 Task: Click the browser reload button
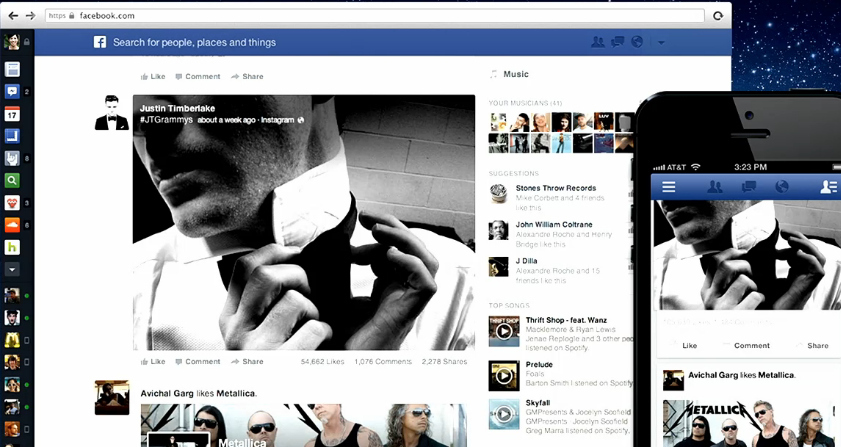point(717,16)
